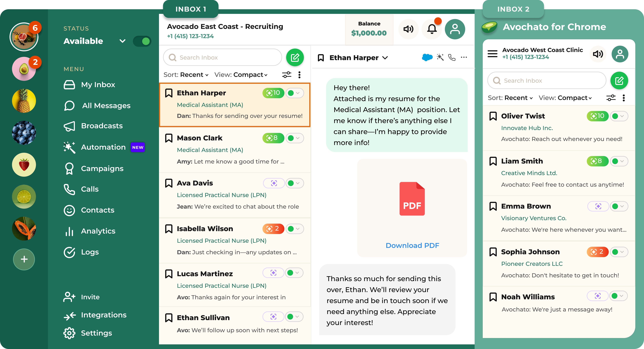The height and width of the screenshot is (349, 644).
Task: Bookmark the Mason Clark conversation
Action: 169,138
